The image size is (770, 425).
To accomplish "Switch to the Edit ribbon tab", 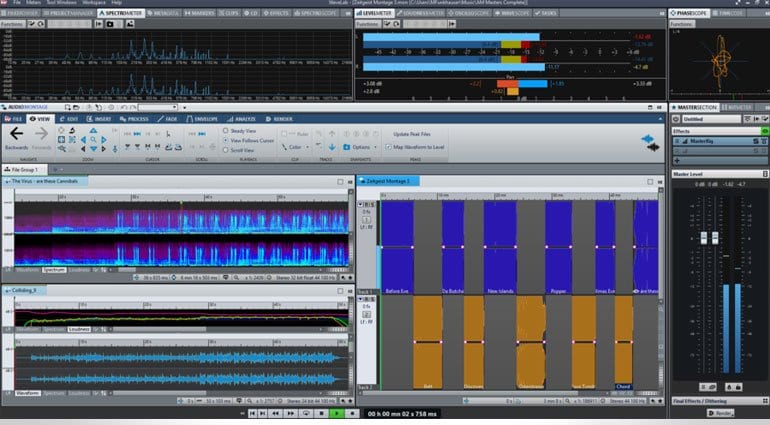I will (69, 119).
